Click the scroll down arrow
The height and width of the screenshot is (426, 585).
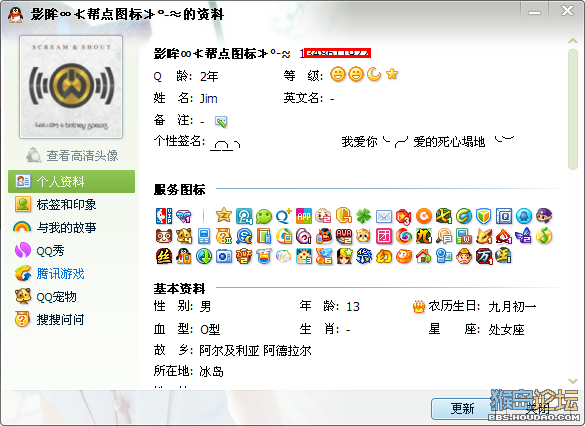pos(573,381)
